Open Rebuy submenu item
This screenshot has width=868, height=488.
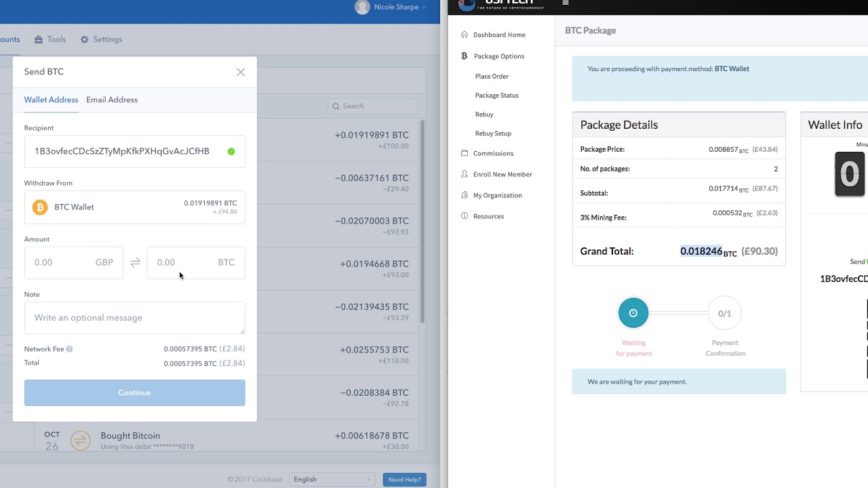pos(484,115)
